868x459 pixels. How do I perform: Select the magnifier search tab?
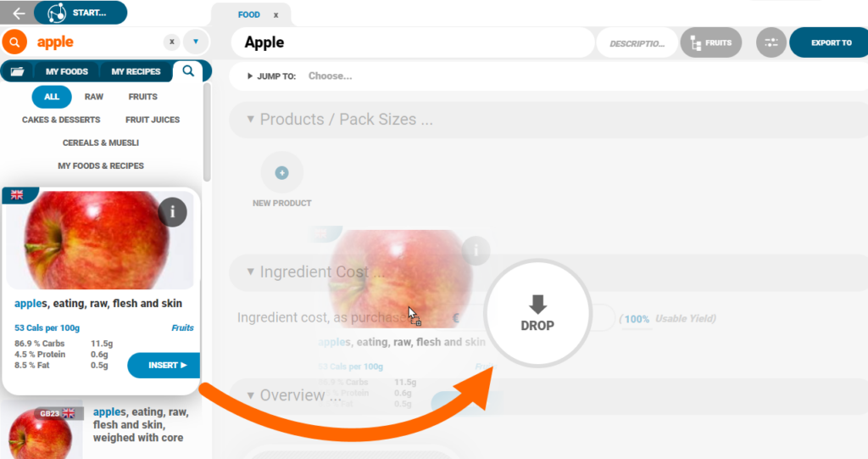pyautogui.click(x=188, y=71)
